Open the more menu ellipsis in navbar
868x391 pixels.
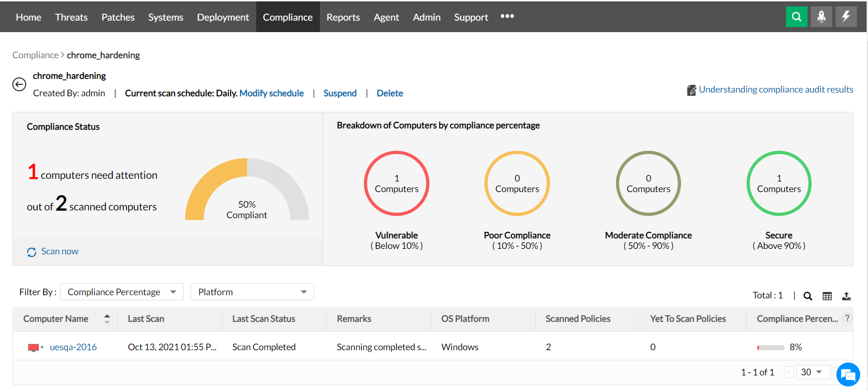tap(507, 17)
